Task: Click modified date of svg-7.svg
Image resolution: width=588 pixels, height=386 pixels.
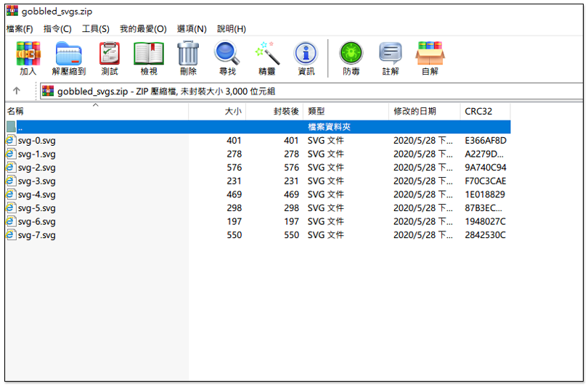Action: [x=423, y=235]
